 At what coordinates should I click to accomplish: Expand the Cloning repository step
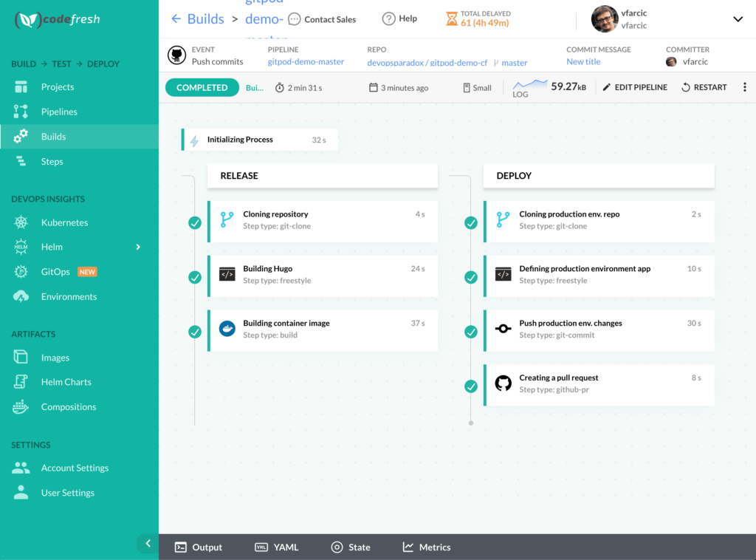[x=323, y=221]
